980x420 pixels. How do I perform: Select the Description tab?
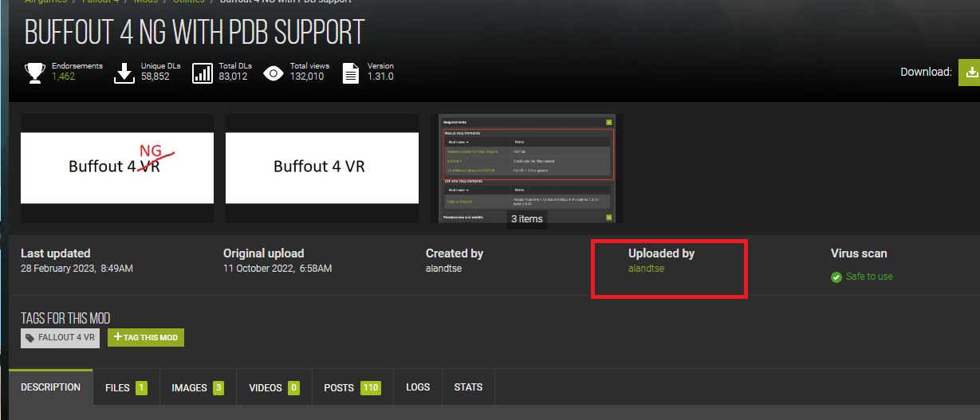51,387
